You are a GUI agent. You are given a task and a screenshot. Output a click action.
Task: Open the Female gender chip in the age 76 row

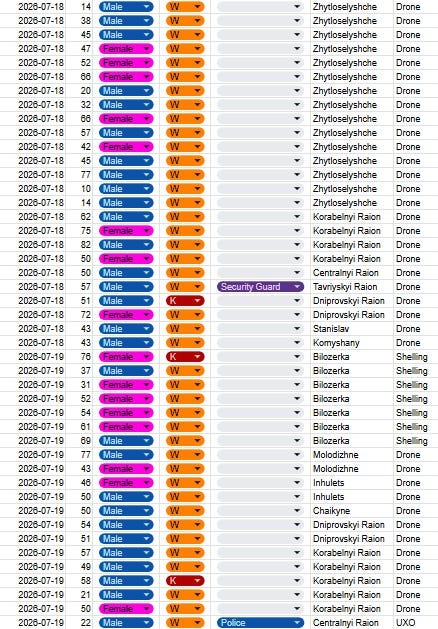[126, 357]
